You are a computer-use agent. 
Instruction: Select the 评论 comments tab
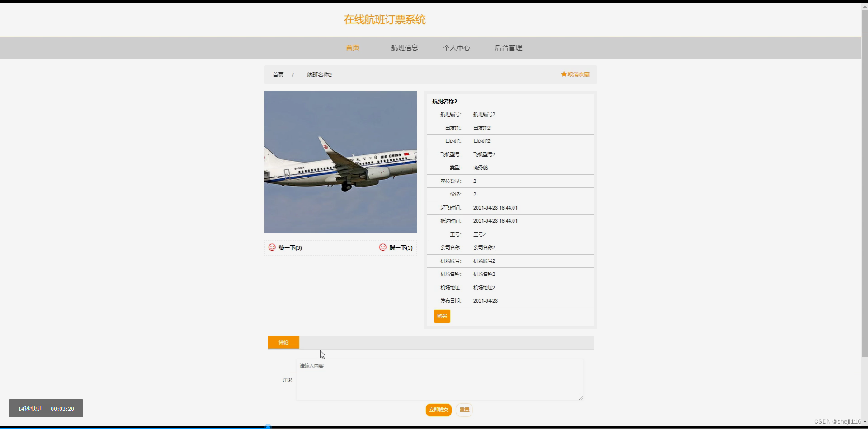click(283, 342)
